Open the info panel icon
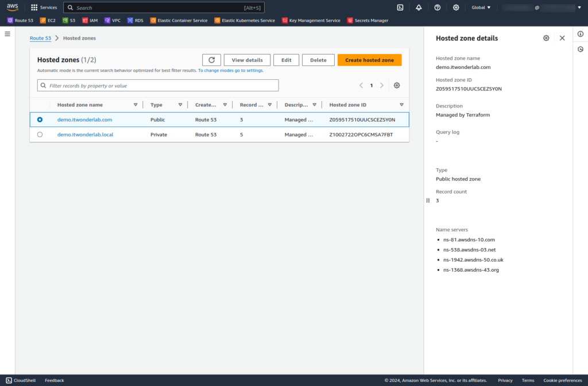 coord(581,34)
